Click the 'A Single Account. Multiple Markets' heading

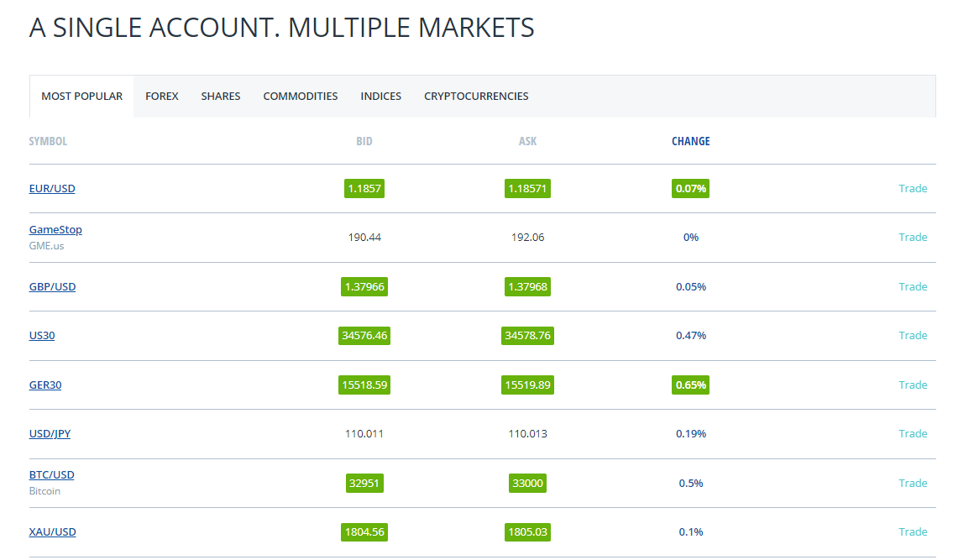[281, 28]
